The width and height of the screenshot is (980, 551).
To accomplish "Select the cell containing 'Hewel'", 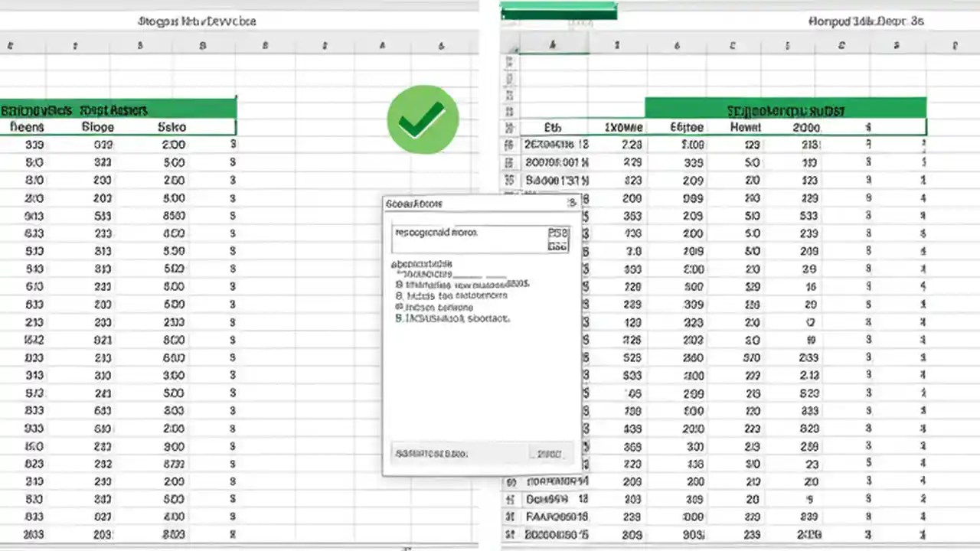I will point(744,127).
